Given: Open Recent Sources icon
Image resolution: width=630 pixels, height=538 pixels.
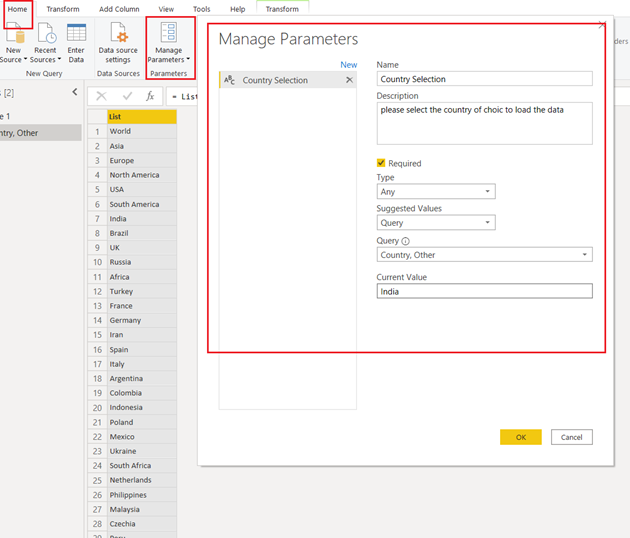Looking at the screenshot, I should [46, 32].
